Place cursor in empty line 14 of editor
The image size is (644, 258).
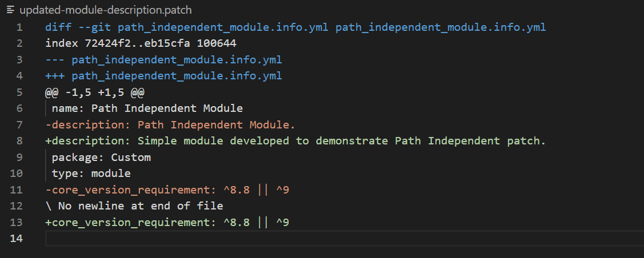pyautogui.click(x=286, y=238)
